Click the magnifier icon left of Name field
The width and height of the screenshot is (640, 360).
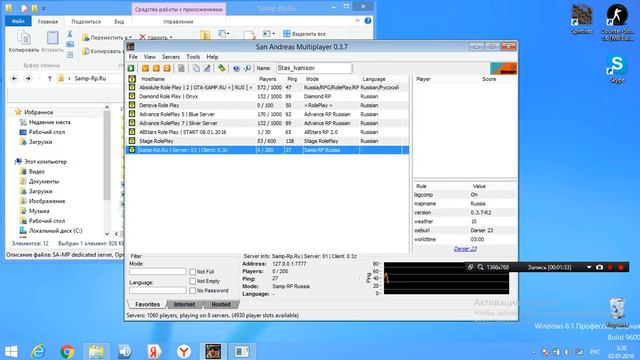click(x=247, y=68)
